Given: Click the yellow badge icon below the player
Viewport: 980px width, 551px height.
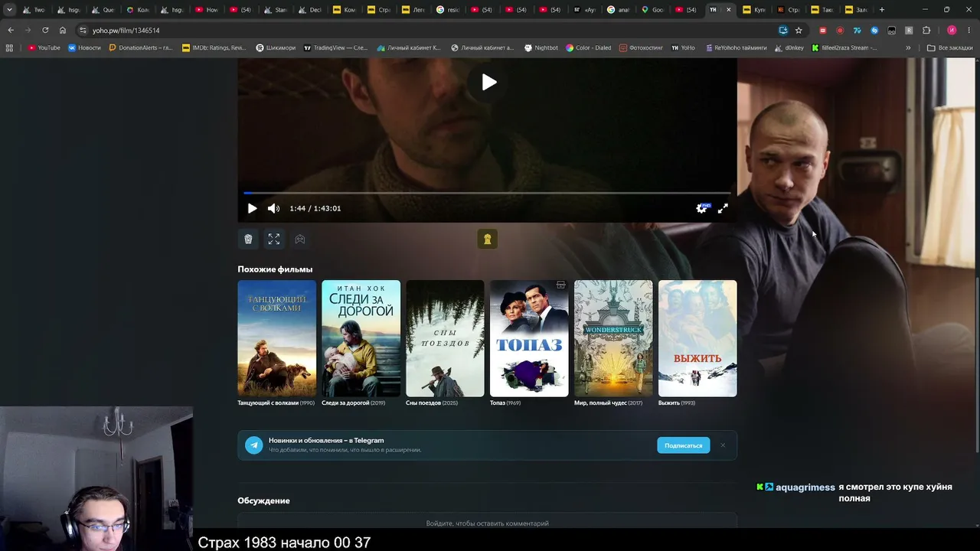Looking at the screenshot, I should click(487, 239).
